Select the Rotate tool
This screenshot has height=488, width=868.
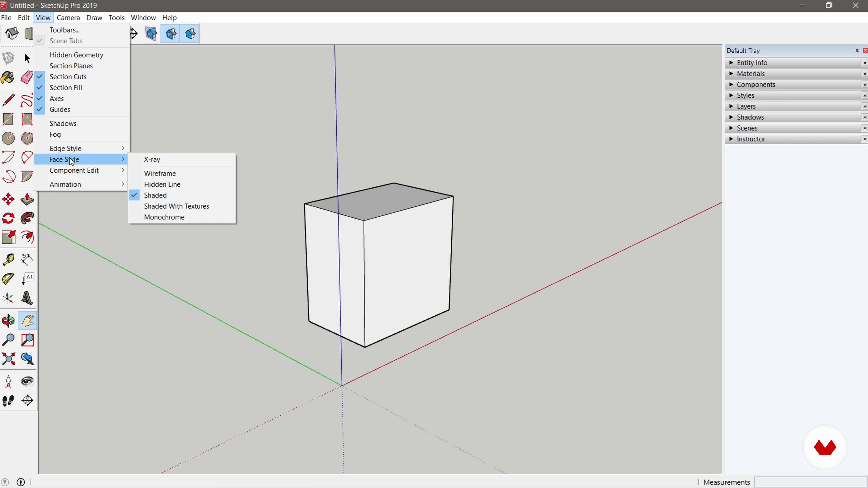tap(8, 218)
